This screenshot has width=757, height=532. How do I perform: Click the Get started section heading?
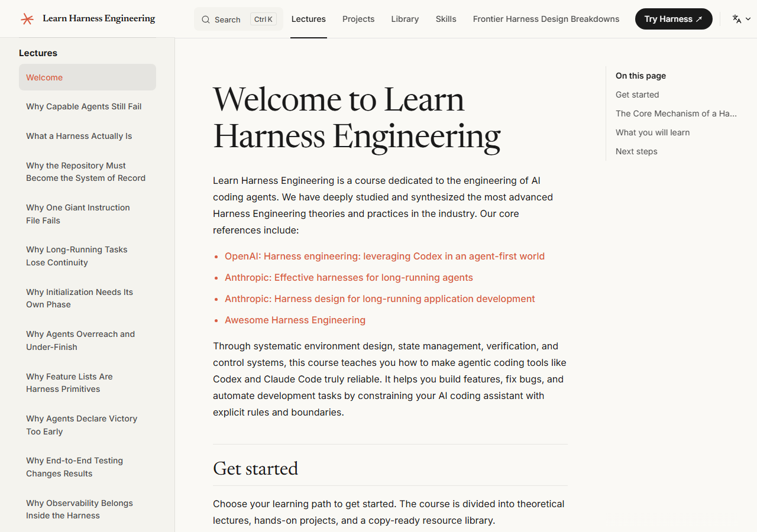(255, 468)
